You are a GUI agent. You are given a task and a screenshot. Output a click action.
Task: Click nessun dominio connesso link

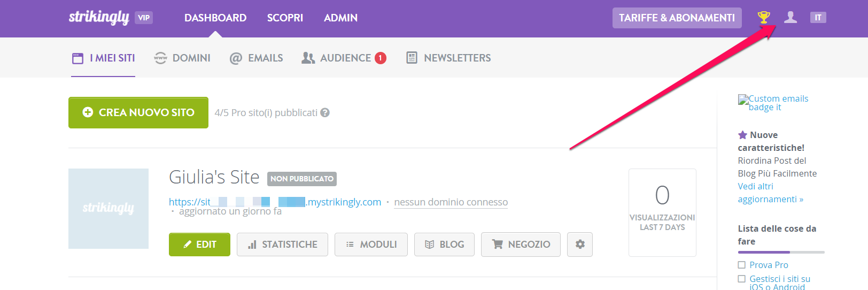click(x=451, y=202)
